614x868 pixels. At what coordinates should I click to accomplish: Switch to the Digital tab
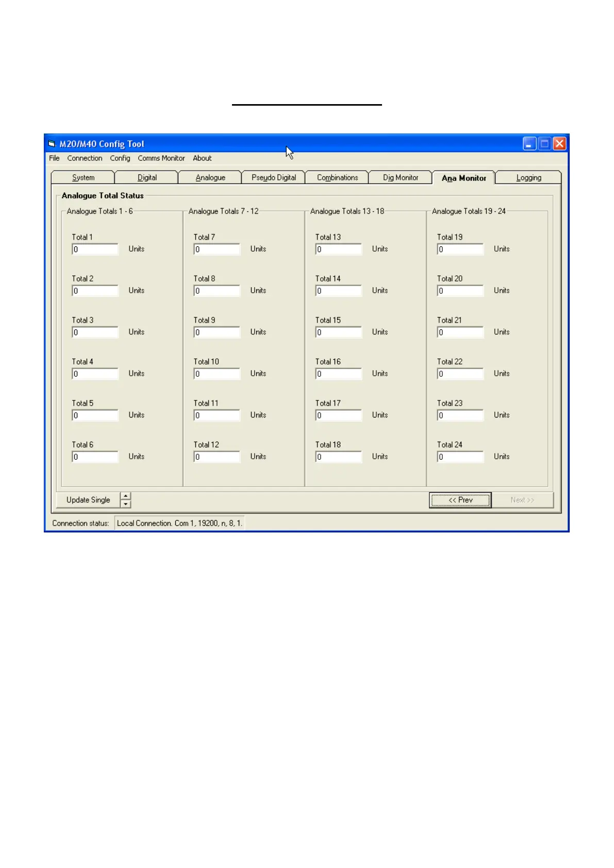[147, 178]
